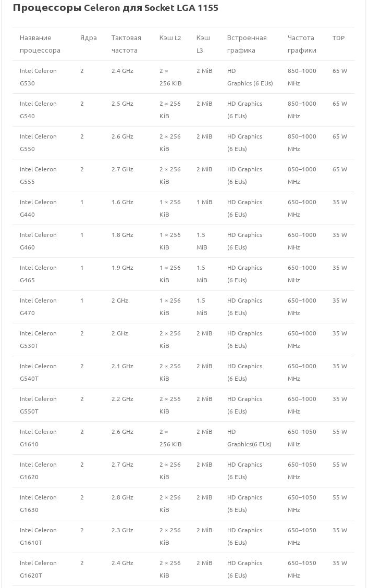Click the "Кэш L2" column header

point(170,38)
